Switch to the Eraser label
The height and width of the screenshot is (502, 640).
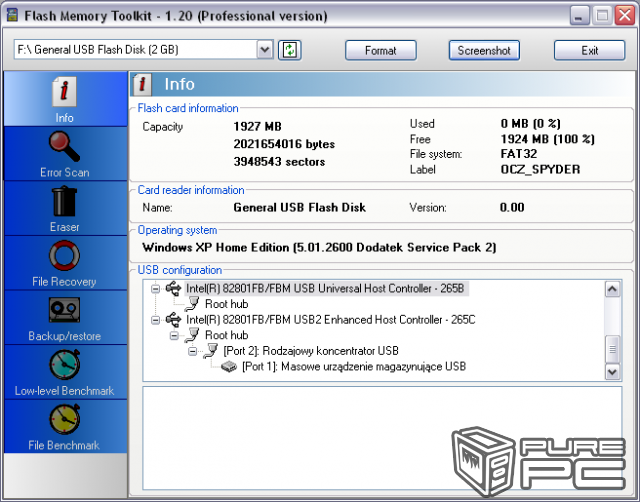64,227
